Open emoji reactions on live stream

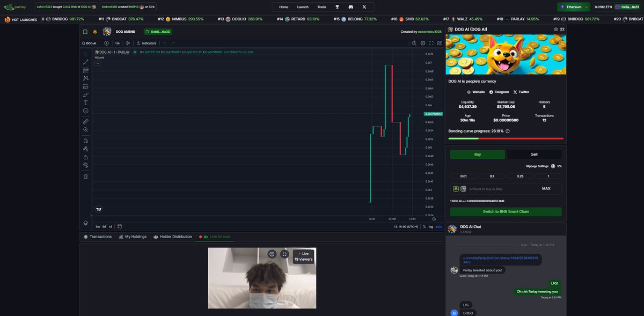tap(272, 254)
